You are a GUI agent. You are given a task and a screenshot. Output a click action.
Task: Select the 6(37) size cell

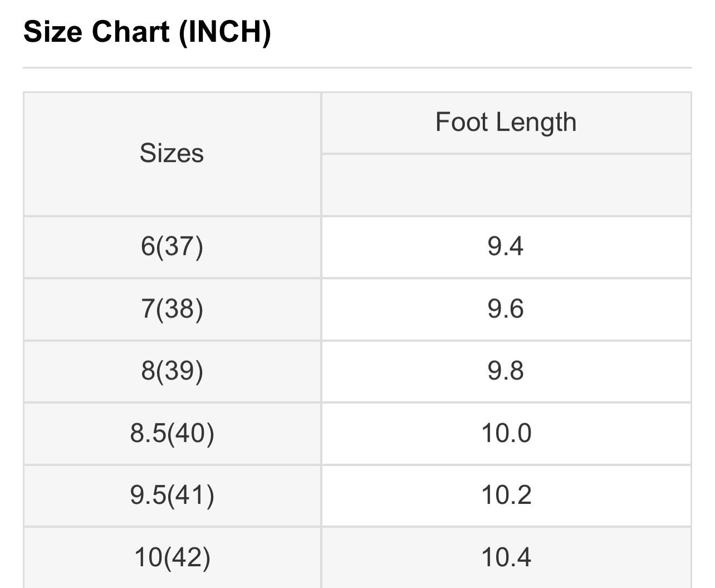(x=172, y=246)
